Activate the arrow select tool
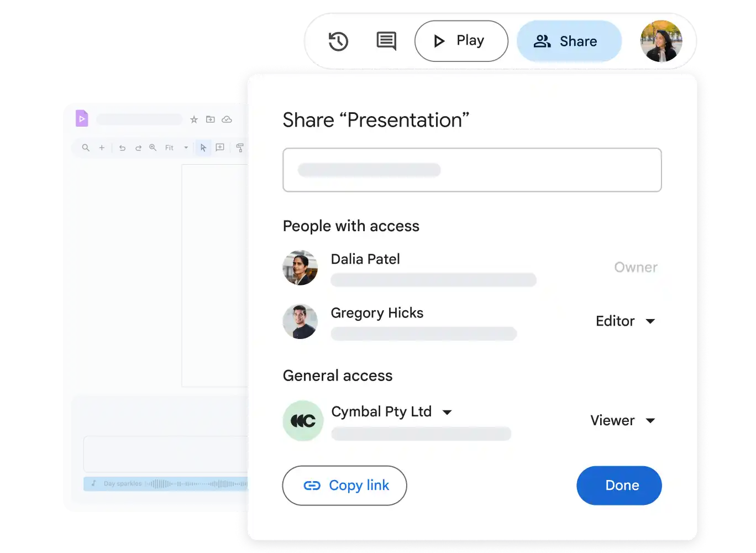The image size is (756, 553). click(203, 148)
